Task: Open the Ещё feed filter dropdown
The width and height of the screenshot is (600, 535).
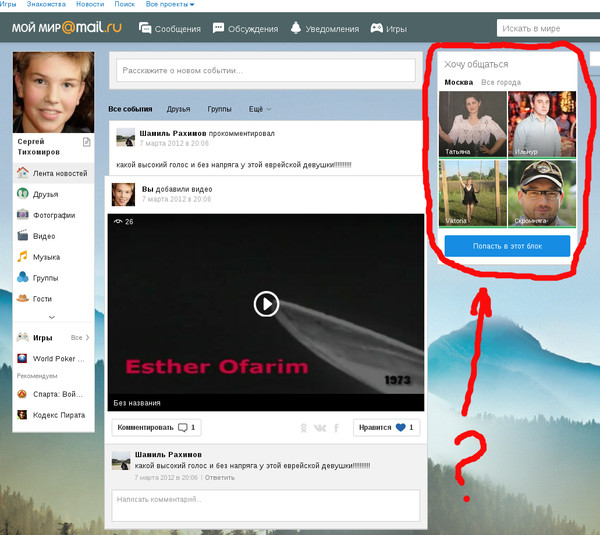Action: (x=260, y=109)
